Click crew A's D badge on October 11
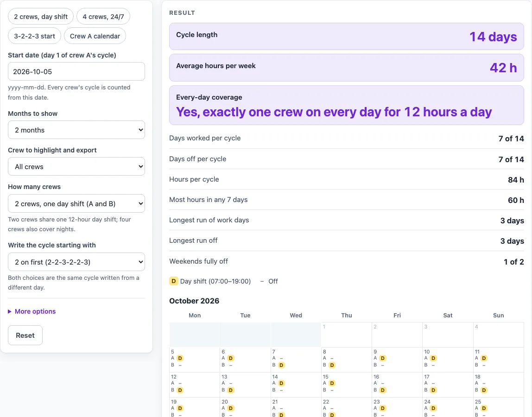The width and height of the screenshot is (532, 417). tap(484, 358)
